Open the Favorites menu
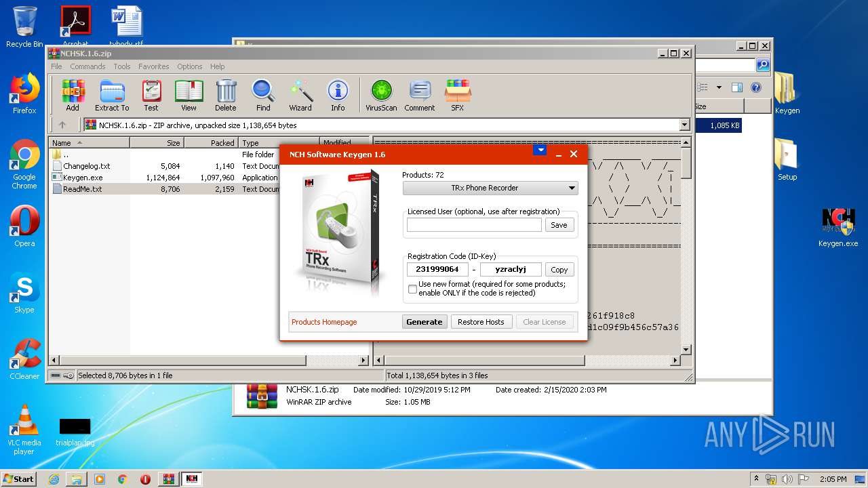868x488 pixels. click(154, 66)
